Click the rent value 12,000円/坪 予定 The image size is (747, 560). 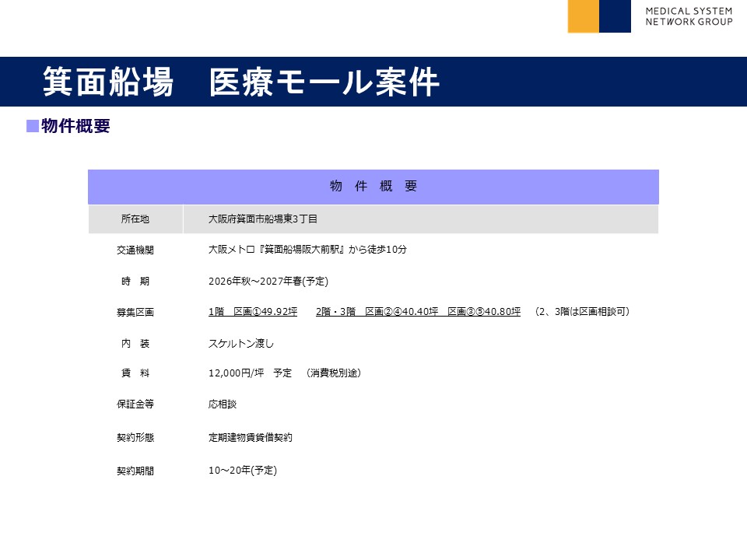tap(250, 373)
